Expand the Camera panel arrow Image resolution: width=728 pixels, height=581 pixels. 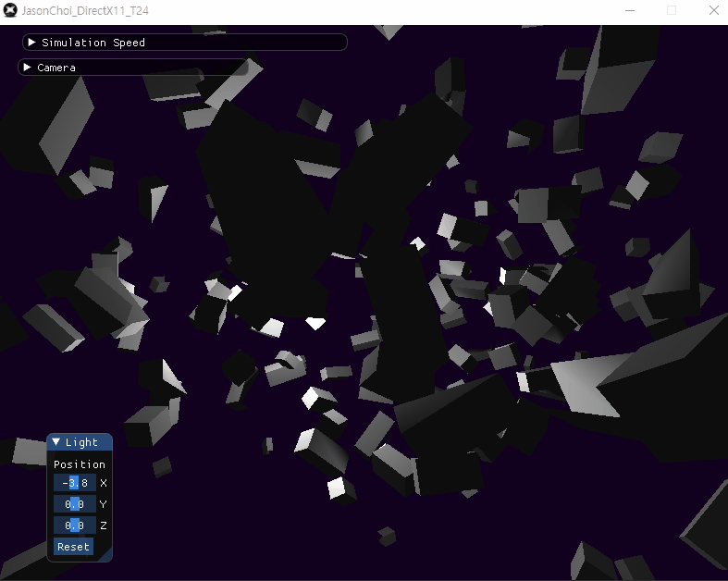[28, 68]
